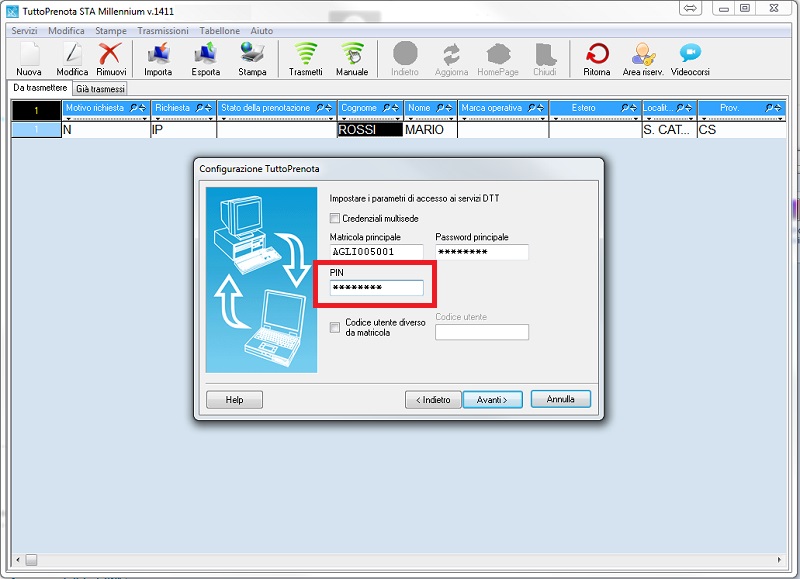Click the horizontal scrollbar at the bottom
This screenshot has width=800, height=579.
(x=400, y=560)
